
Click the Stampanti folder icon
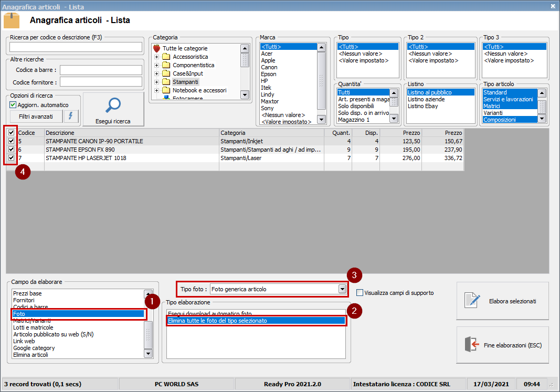tap(166, 82)
